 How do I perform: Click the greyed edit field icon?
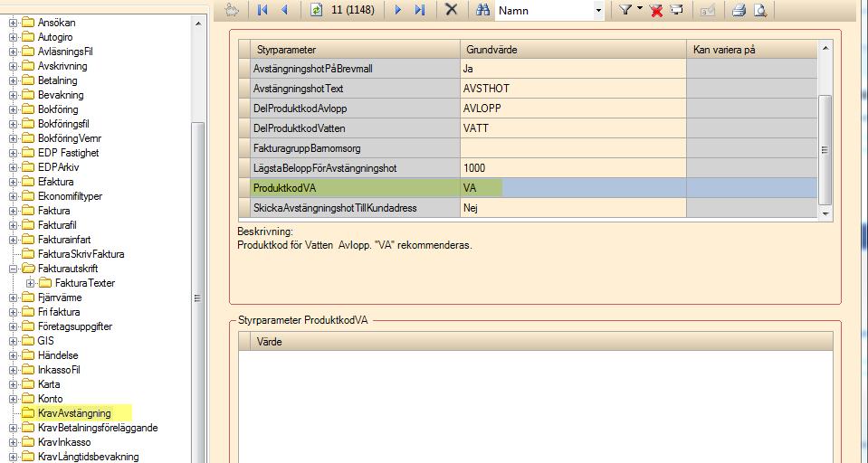point(708,10)
